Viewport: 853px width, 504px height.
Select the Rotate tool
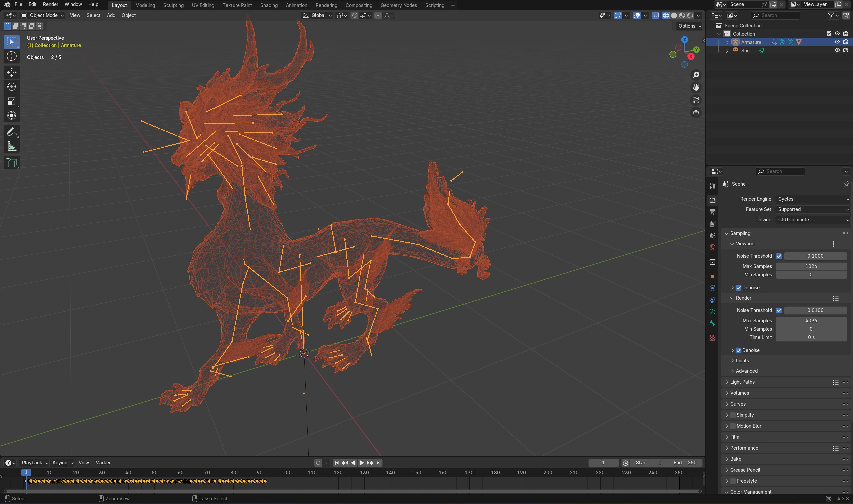click(x=12, y=87)
